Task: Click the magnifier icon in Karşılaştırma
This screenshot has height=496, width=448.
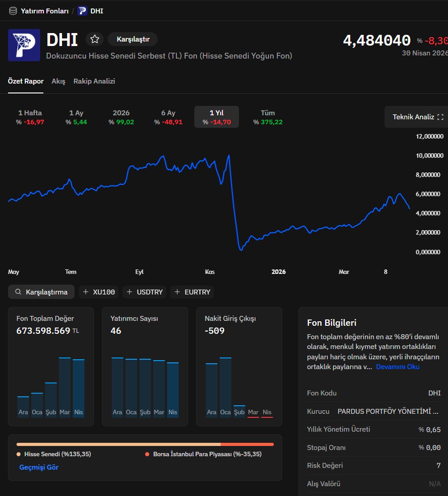Action: point(18,292)
